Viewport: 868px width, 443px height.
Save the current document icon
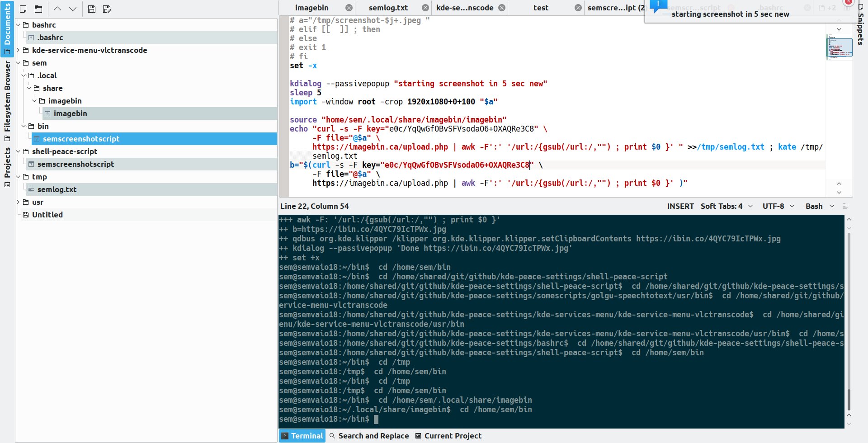pos(92,9)
